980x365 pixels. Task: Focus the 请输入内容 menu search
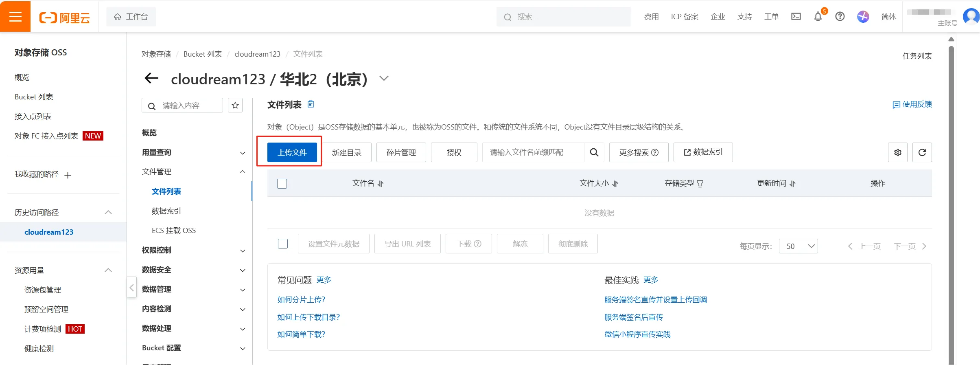[x=182, y=106]
